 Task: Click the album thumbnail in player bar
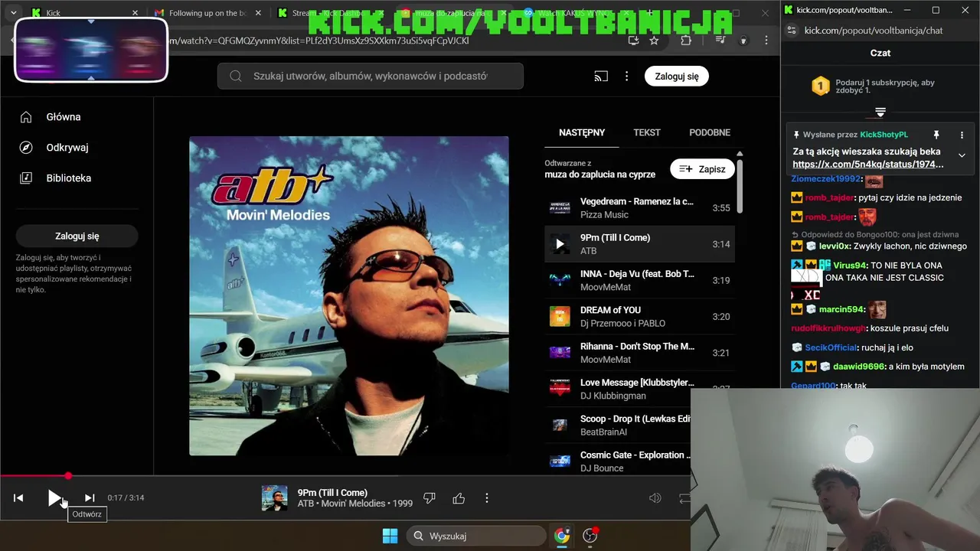(x=275, y=498)
